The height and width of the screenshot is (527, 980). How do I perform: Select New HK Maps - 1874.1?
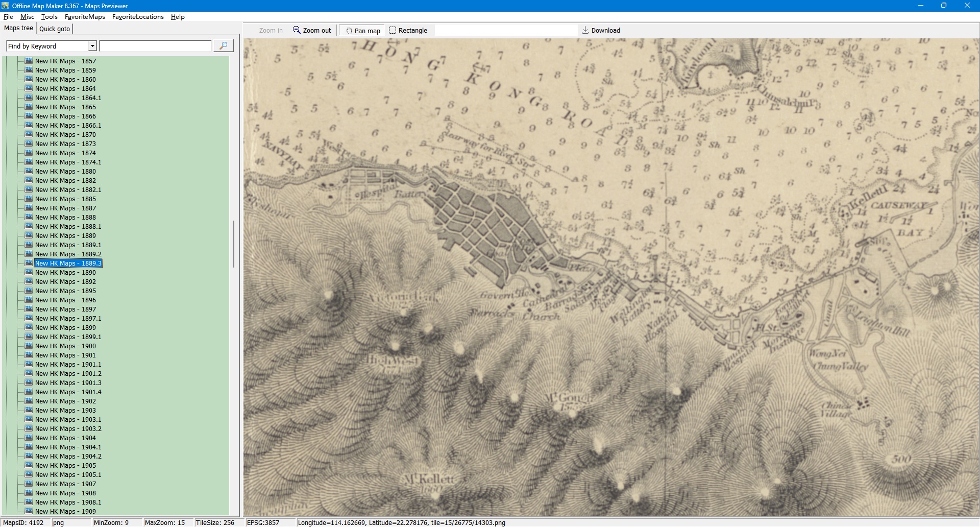pos(68,162)
